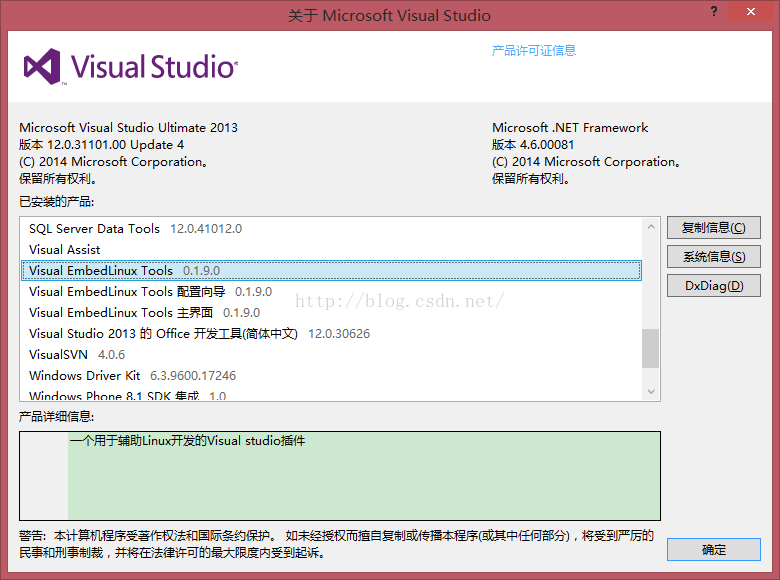Select the Visual Assist entry
Viewport: 780px width, 580px height.
(331, 250)
